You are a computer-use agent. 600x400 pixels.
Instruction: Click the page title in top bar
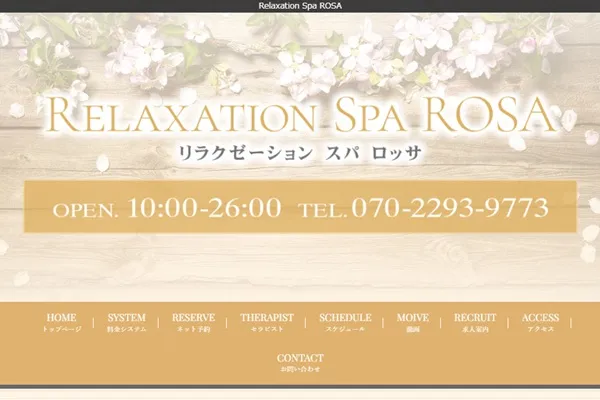300,6
